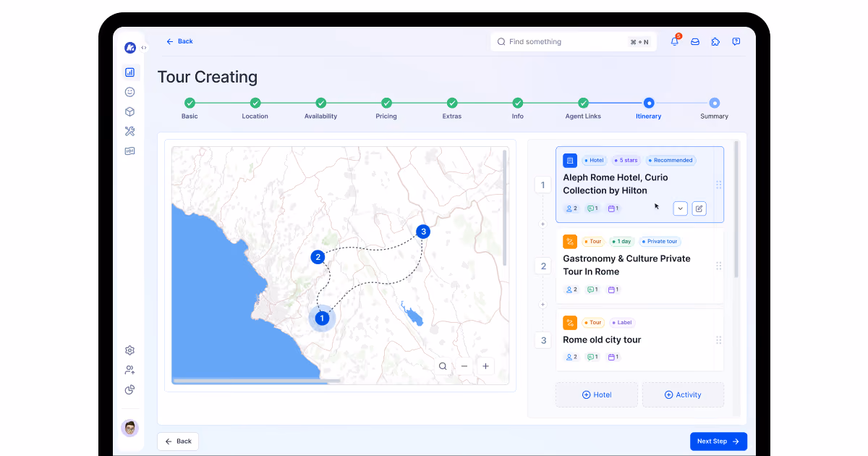Jump to the Summary step
This screenshot has height=456, width=868.
click(x=715, y=103)
